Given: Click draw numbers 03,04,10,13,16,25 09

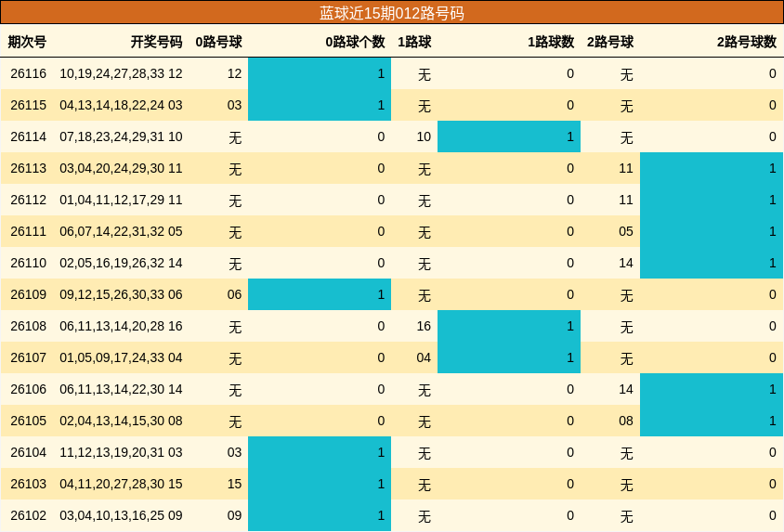Looking at the screenshot, I should click(121, 515).
